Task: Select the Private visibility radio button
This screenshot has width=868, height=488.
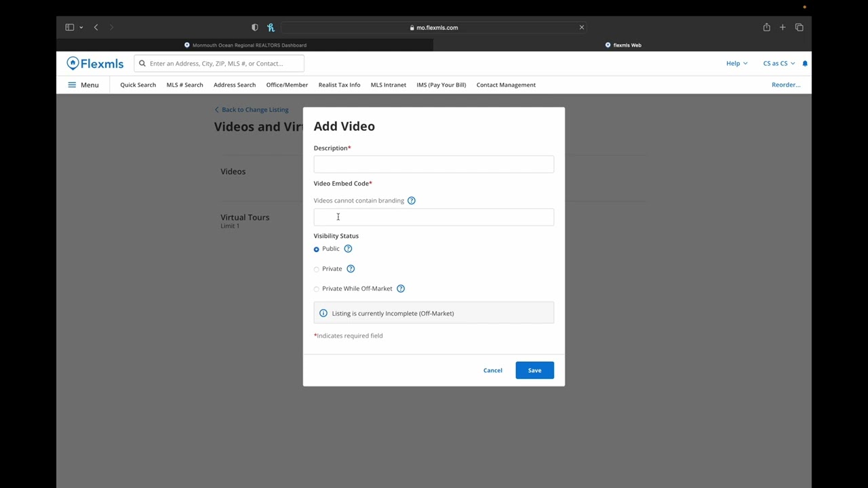Action: coord(316,269)
